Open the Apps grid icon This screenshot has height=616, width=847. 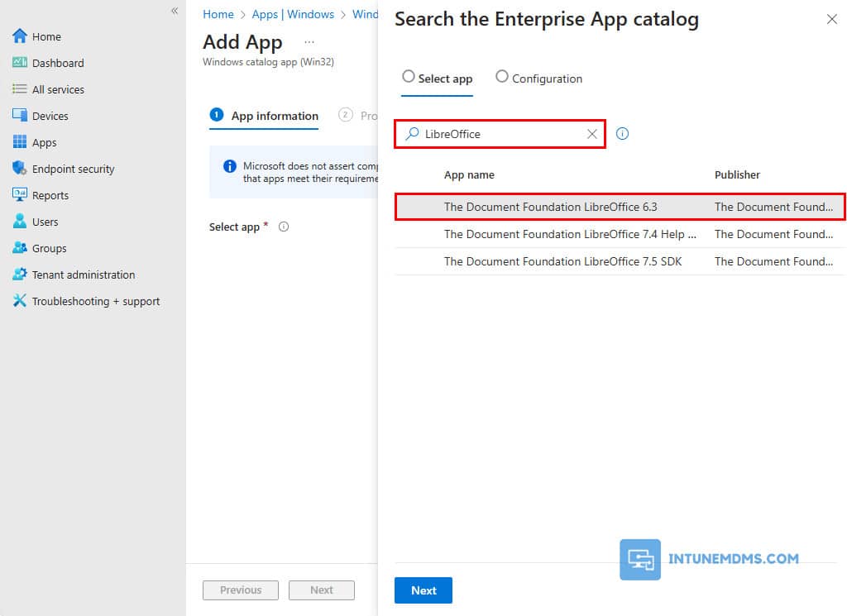20,142
